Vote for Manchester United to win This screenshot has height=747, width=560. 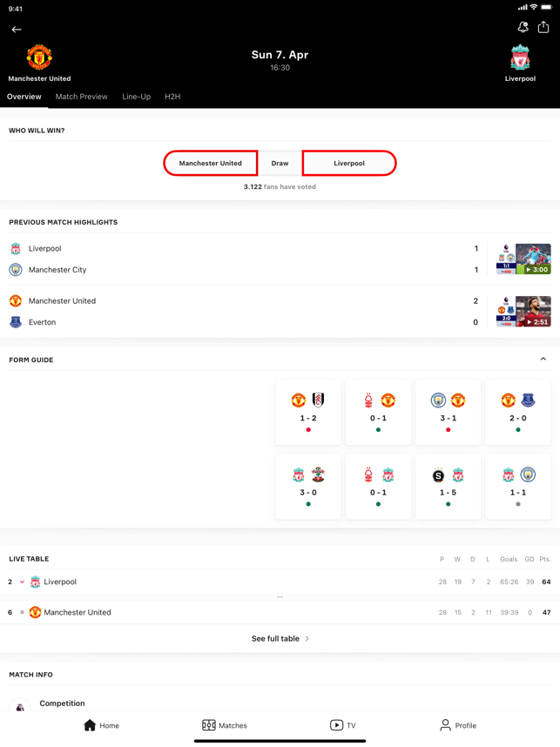[211, 163]
